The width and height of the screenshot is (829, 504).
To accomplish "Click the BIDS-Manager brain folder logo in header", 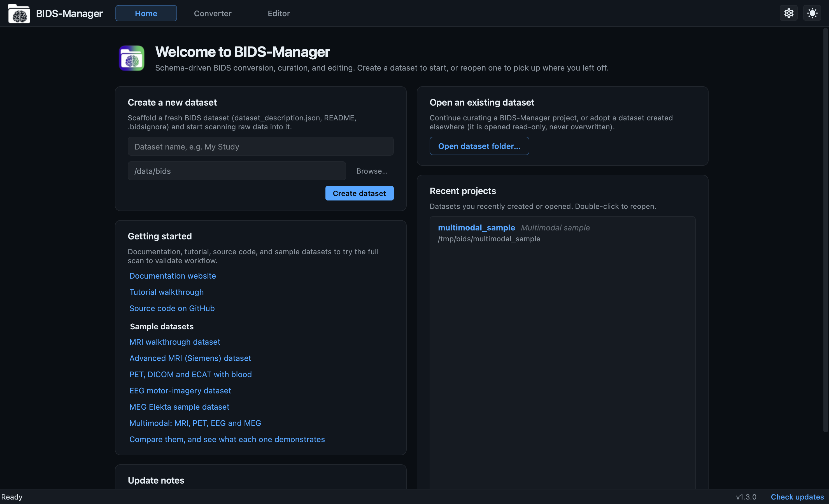I will [x=19, y=13].
